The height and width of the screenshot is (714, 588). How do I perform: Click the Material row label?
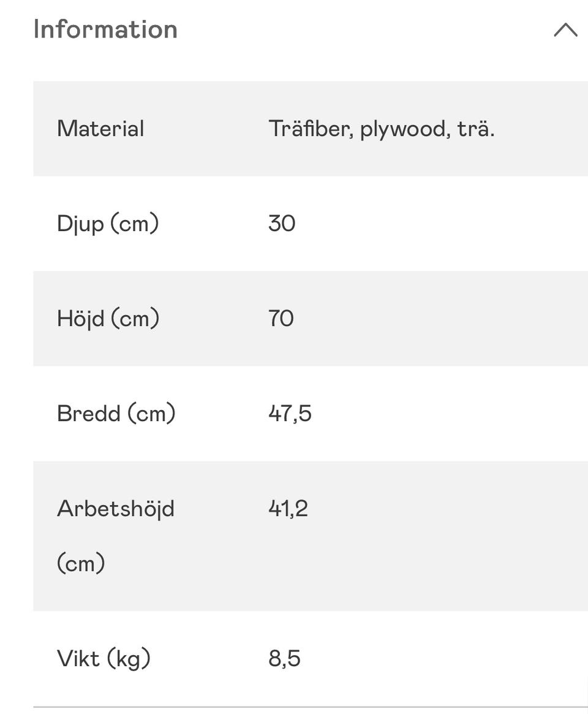click(x=100, y=129)
